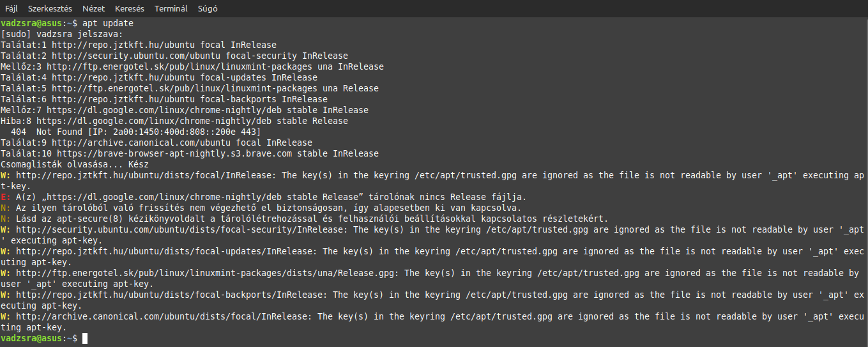Click the 'Csomaglisták olvasása... Kész' line
Viewport: 868px width, 347px height.
tap(75, 164)
